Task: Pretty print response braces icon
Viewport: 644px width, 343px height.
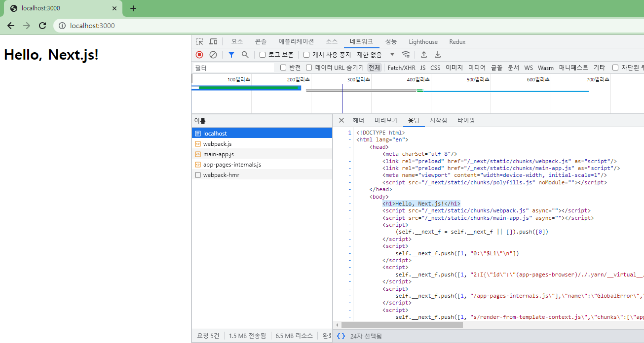Action: 341,336
